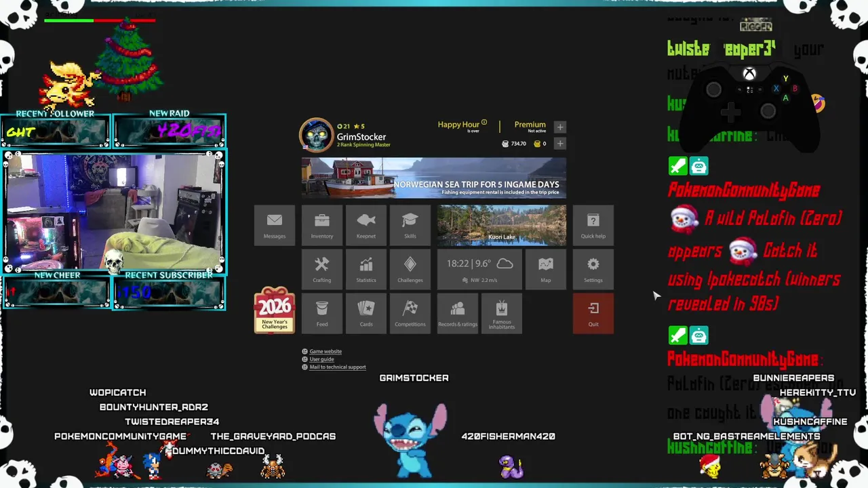Open the Crafting tools tile
868x488 pixels.
(x=322, y=270)
